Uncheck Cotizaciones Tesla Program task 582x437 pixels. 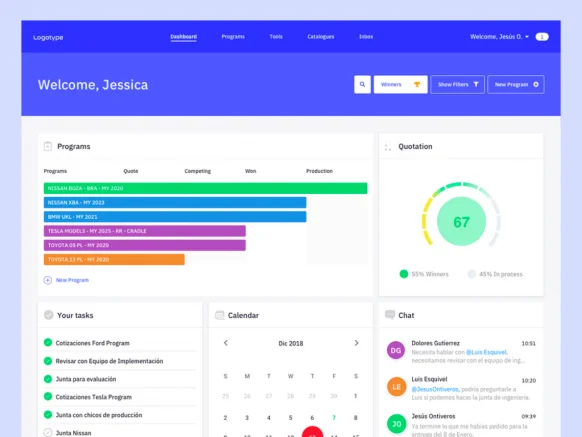click(48, 397)
